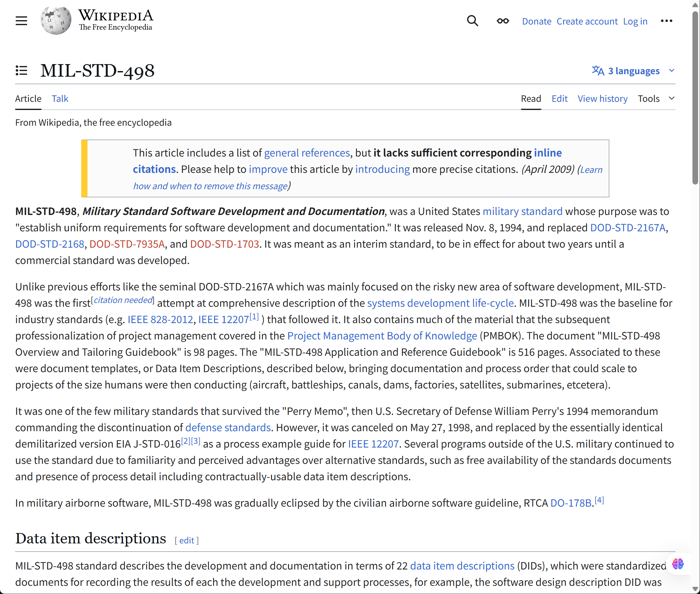Click the red DOD-STD-1703 link
The height and width of the screenshot is (594, 700).
pyautogui.click(x=225, y=245)
